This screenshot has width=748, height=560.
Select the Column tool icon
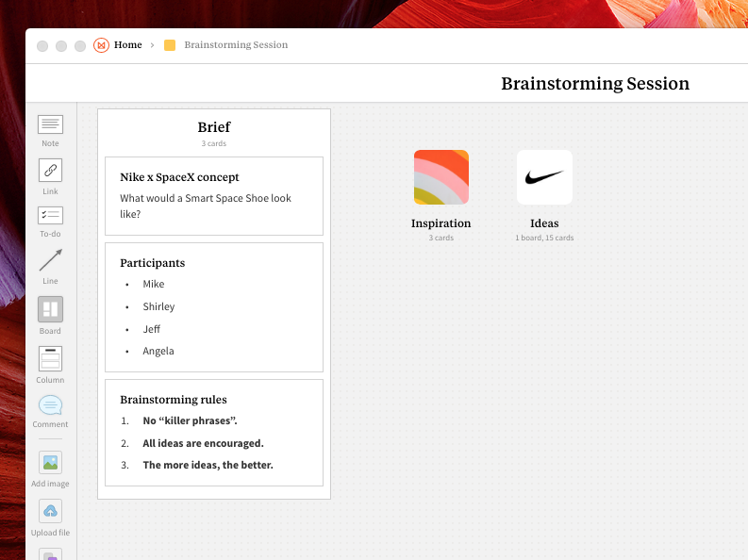coord(50,358)
